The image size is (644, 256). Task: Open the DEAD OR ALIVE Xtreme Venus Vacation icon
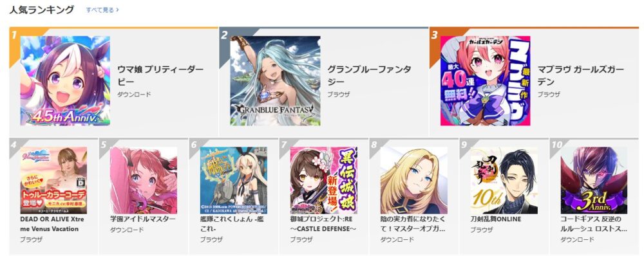53,180
